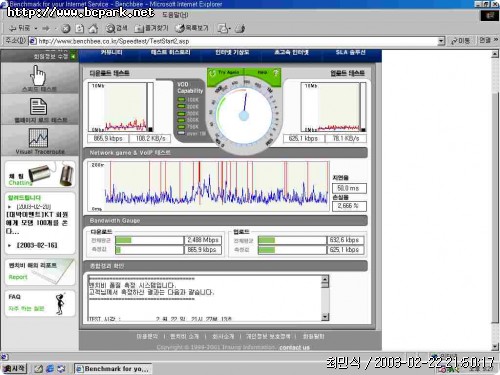Open the 초고속 인터넷 navigation tab
The width and height of the screenshot is (500, 375).
291,53
